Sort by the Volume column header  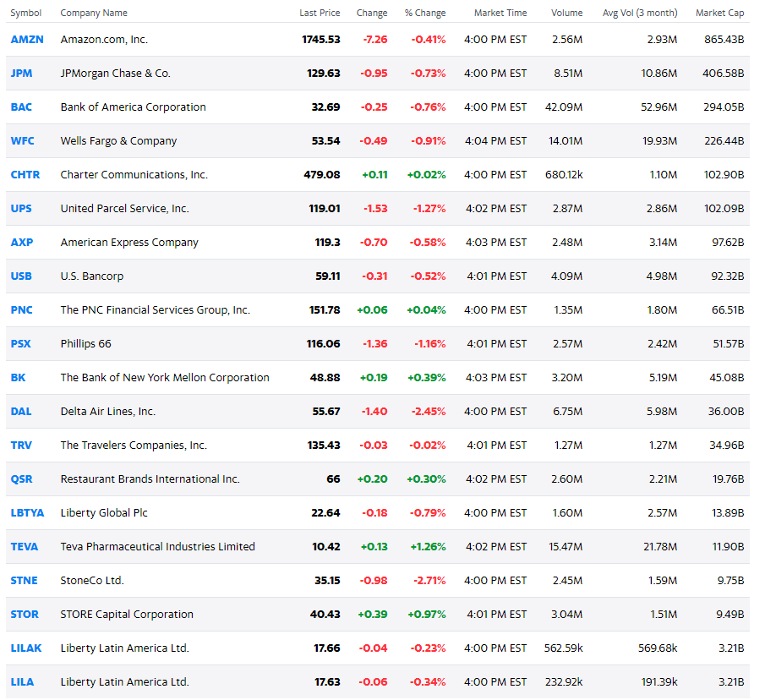coord(567,14)
